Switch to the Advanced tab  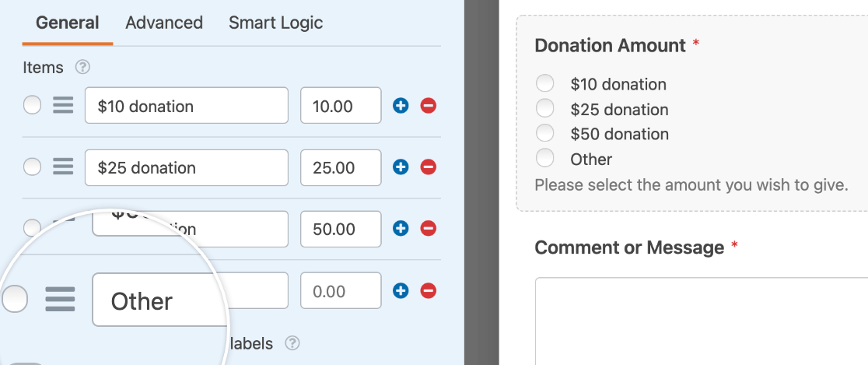[x=164, y=23]
